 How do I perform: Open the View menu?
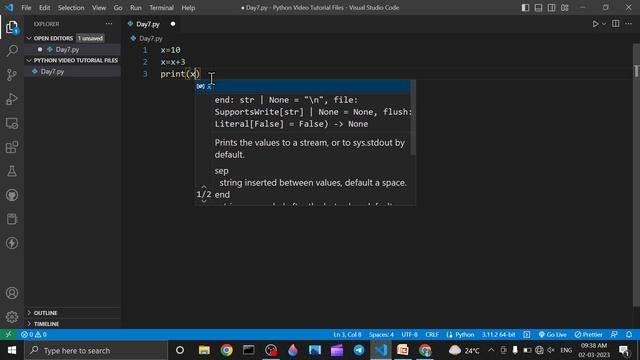pos(99,8)
